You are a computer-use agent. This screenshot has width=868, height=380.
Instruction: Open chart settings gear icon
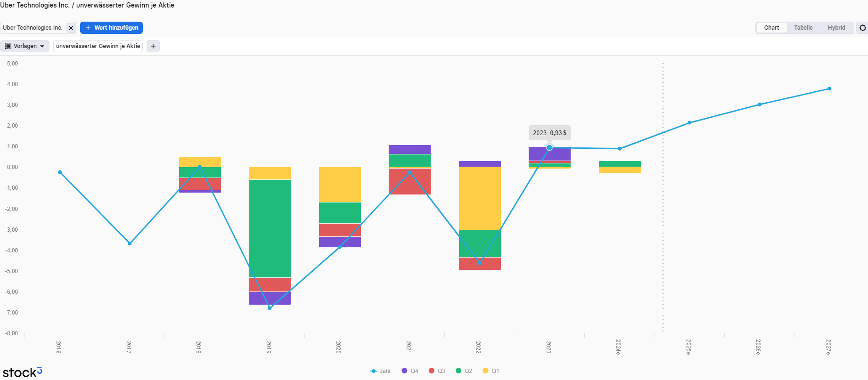point(862,28)
